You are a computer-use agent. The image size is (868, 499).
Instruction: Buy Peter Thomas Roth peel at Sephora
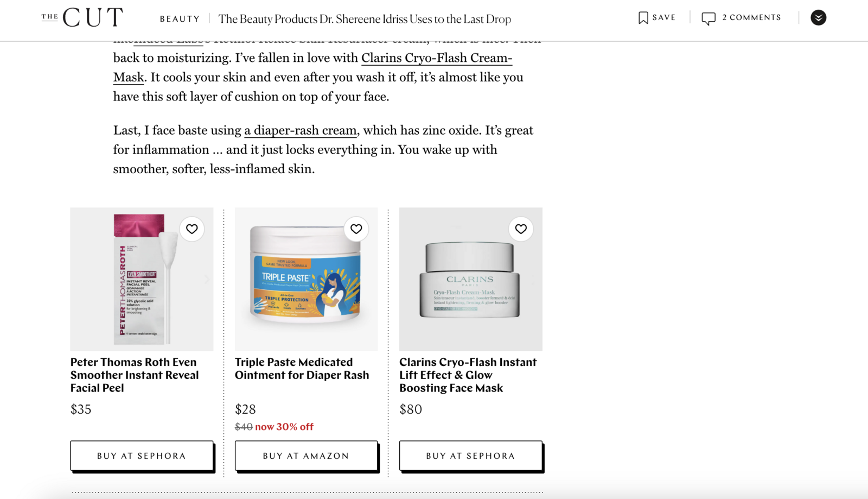click(x=142, y=456)
